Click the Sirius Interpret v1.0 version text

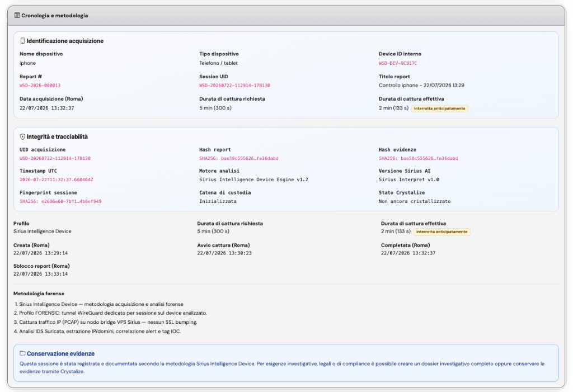coord(408,180)
